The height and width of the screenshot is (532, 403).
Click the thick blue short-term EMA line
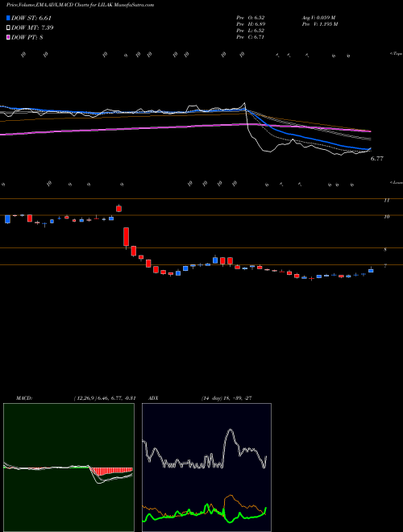pyautogui.click(x=281, y=131)
